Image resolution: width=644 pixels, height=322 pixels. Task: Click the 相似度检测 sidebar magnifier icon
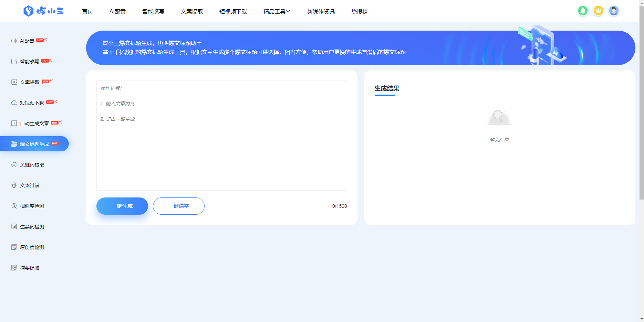click(14, 206)
